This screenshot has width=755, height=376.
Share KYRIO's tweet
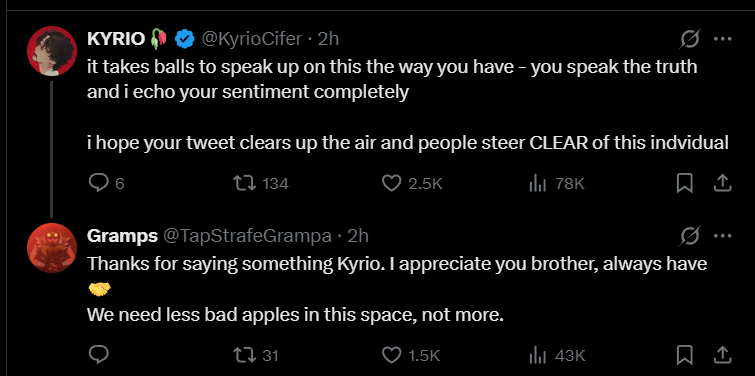[x=722, y=183]
